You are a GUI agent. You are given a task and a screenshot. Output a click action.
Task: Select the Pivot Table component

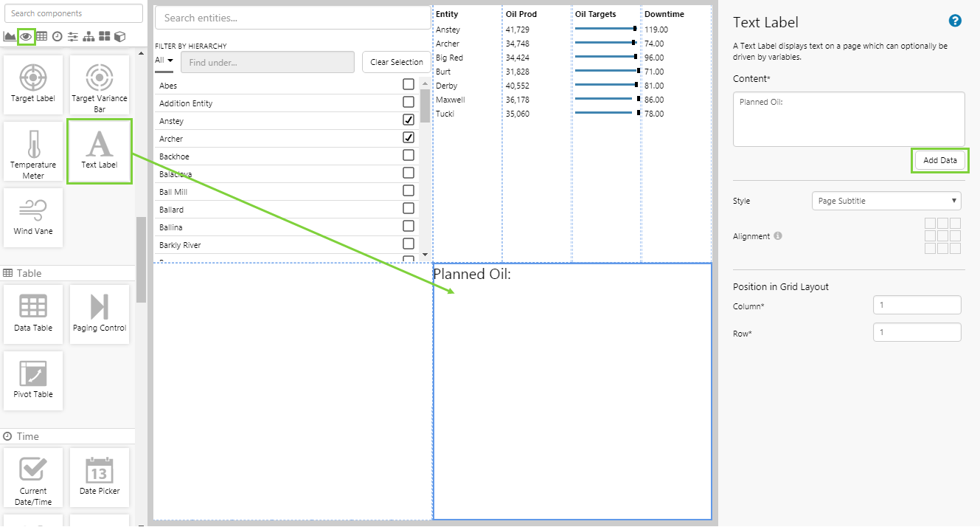33,381
